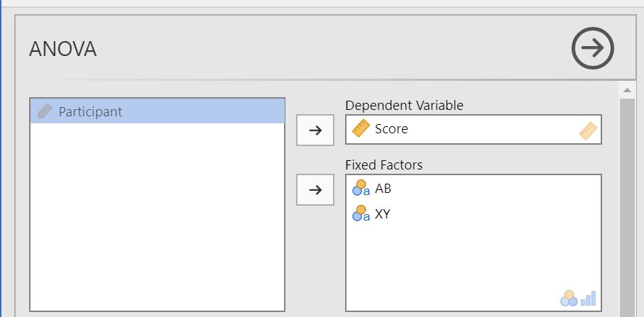The width and height of the screenshot is (644, 317).
Task: Select the AB factor name
Action: tap(383, 189)
